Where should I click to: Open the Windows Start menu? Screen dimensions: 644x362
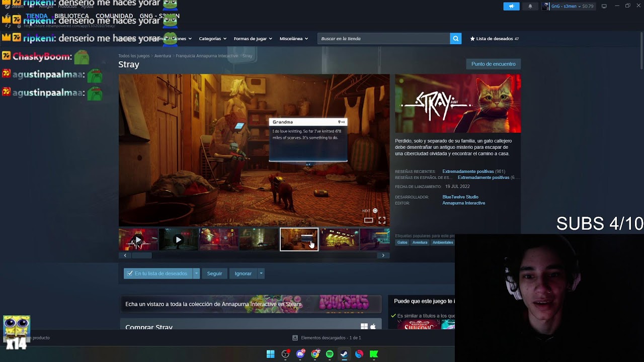point(271,354)
